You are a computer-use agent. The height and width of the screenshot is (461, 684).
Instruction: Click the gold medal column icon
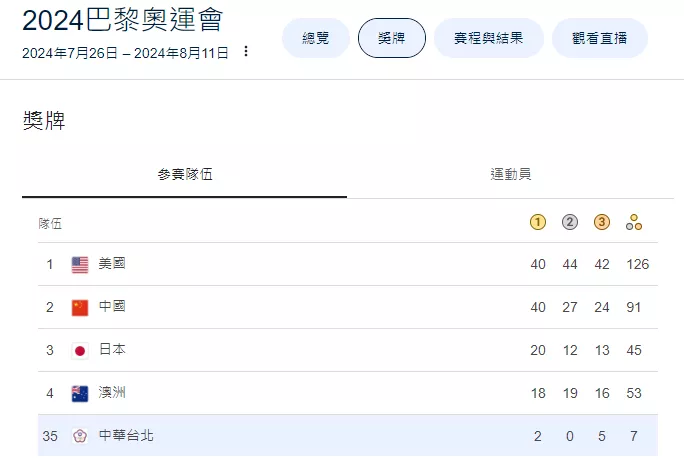click(538, 223)
